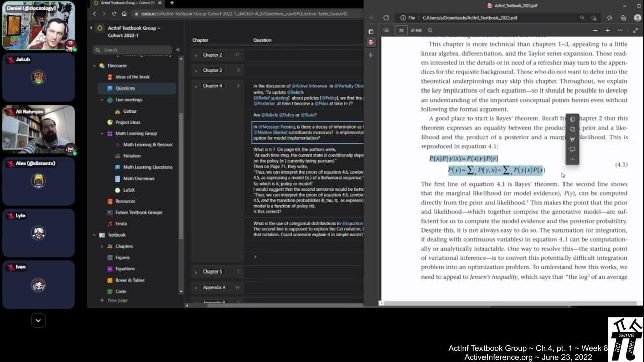Expand the Chapter 2 group

coord(196,55)
